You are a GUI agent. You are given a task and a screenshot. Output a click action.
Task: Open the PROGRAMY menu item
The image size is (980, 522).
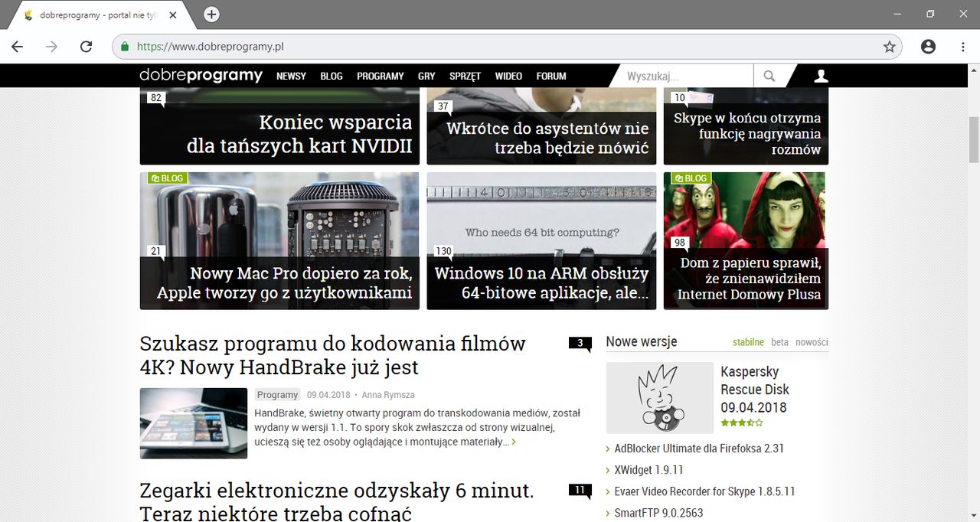click(x=381, y=76)
